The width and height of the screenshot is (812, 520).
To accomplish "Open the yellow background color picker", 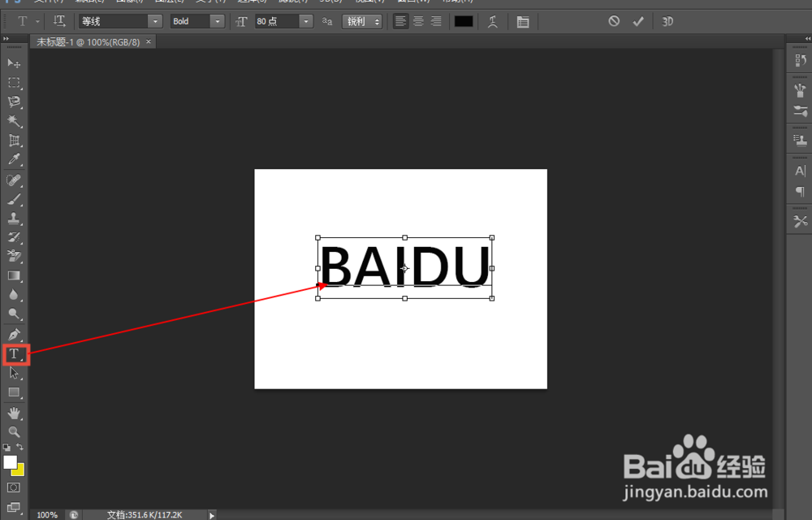I will coord(19,470).
